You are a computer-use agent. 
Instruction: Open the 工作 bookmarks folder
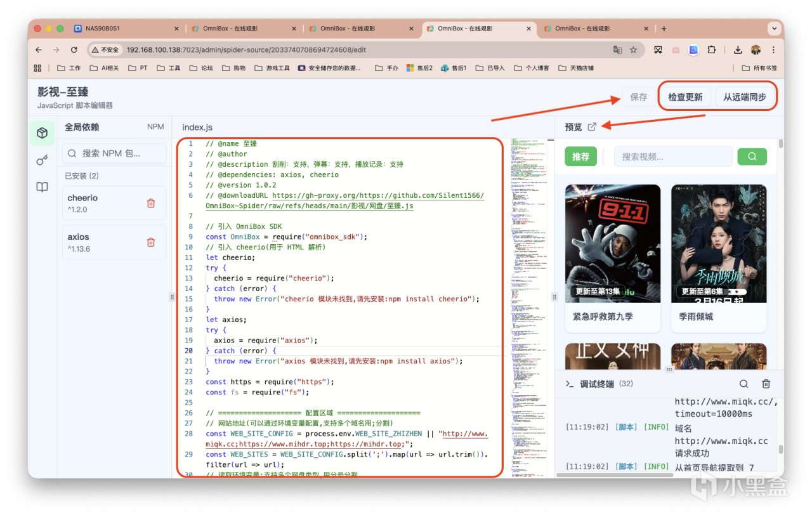click(69, 68)
